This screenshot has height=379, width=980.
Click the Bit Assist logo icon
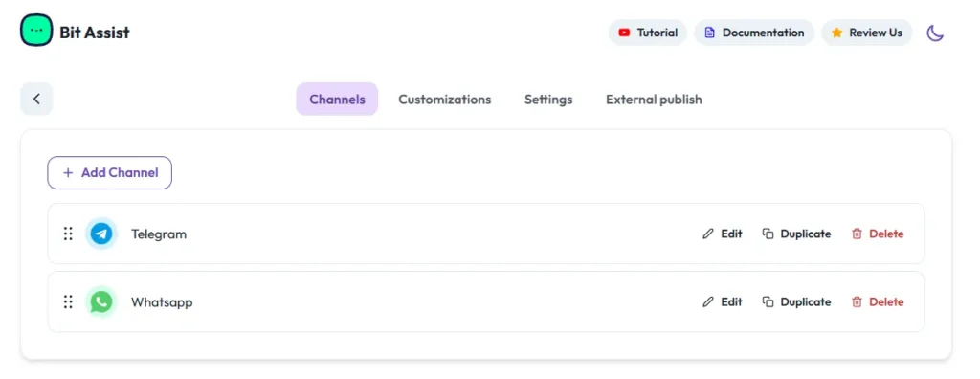tap(36, 30)
